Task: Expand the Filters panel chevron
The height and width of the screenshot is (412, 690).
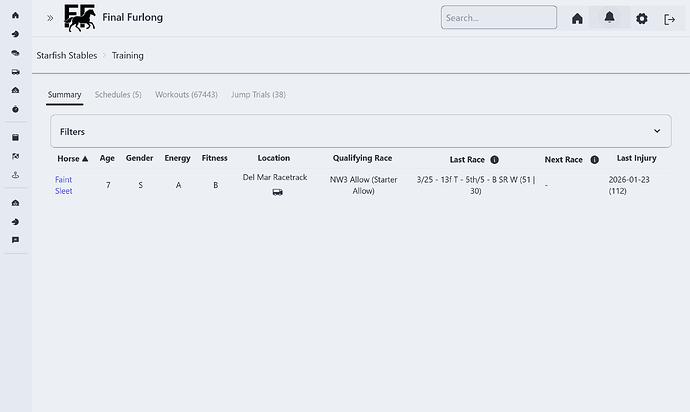Action: pos(657,131)
